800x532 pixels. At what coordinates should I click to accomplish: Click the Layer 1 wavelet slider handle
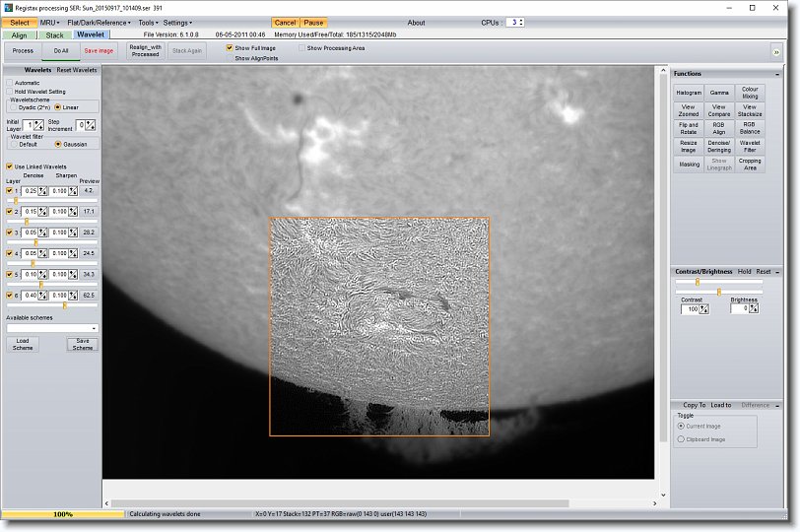16,201
